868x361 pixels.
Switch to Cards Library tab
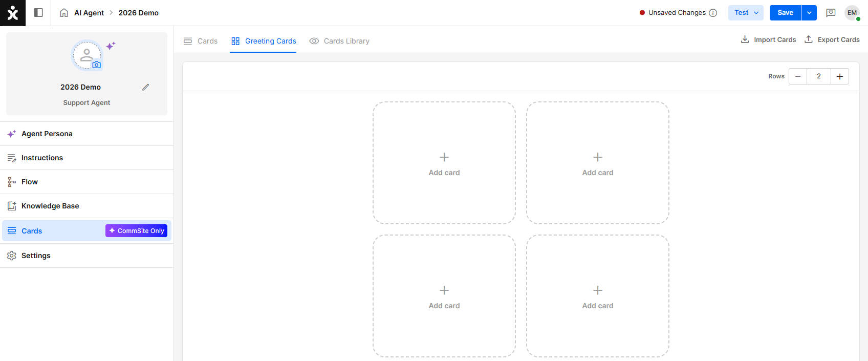(339, 41)
